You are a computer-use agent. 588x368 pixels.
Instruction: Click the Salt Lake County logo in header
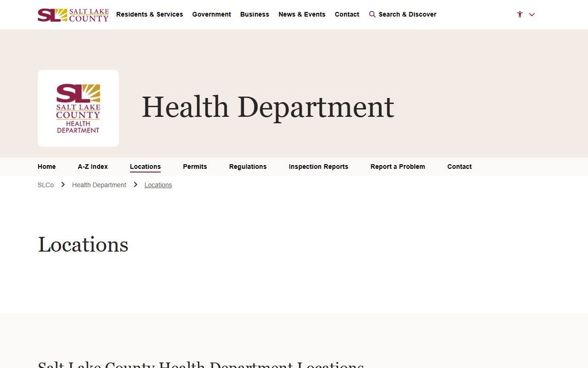pos(73,15)
